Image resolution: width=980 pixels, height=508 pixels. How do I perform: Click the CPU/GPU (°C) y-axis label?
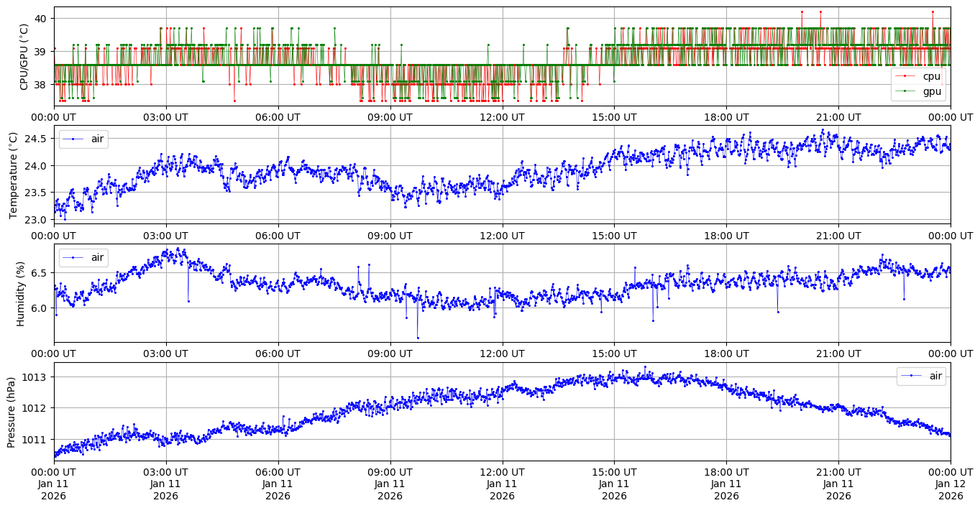[24, 57]
